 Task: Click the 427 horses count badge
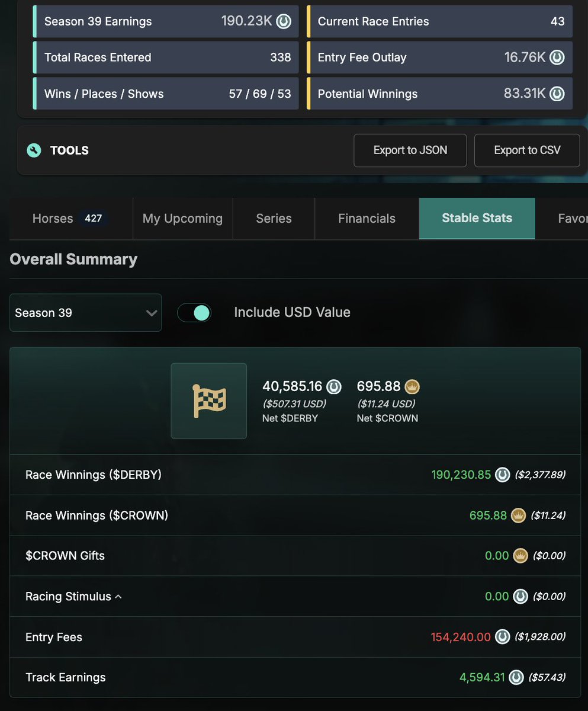(94, 218)
